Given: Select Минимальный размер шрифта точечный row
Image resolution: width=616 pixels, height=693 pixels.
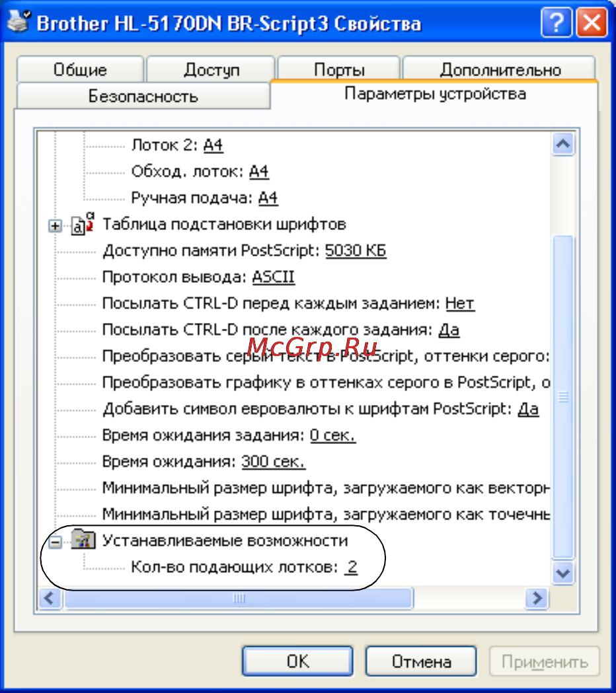Looking at the screenshot, I should click(x=326, y=514).
